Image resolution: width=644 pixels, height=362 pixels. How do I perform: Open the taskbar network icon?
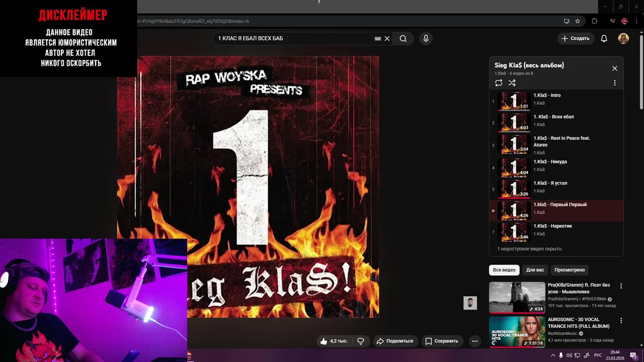(578, 355)
